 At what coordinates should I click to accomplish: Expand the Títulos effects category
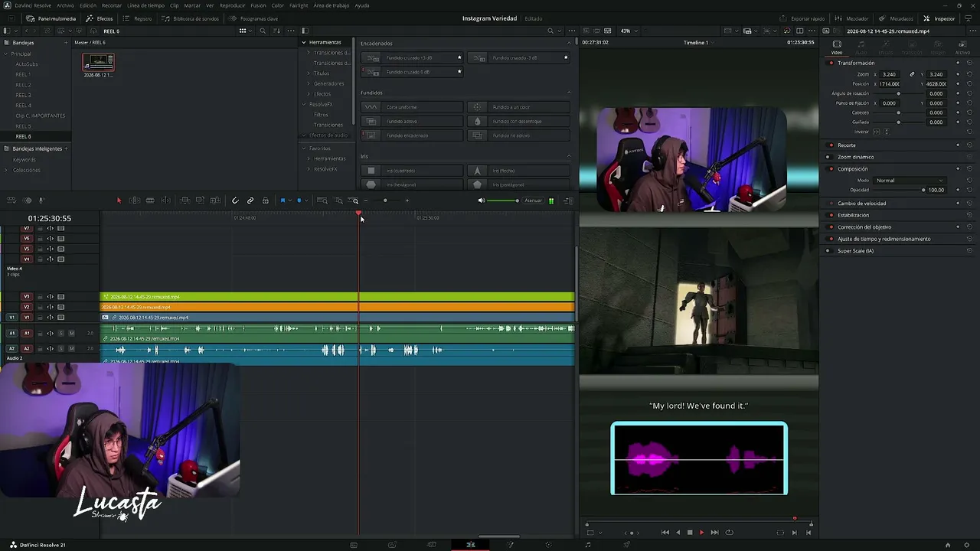pyautogui.click(x=309, y=73)
